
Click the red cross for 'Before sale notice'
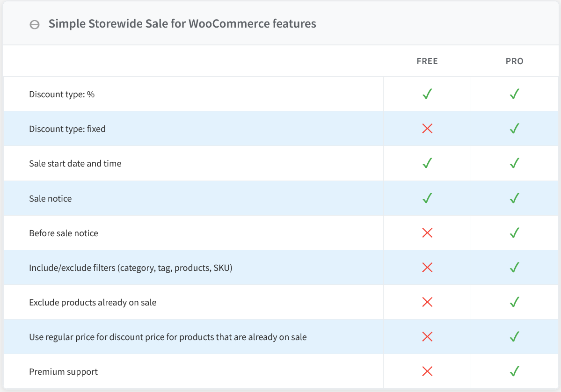[427, 233]
